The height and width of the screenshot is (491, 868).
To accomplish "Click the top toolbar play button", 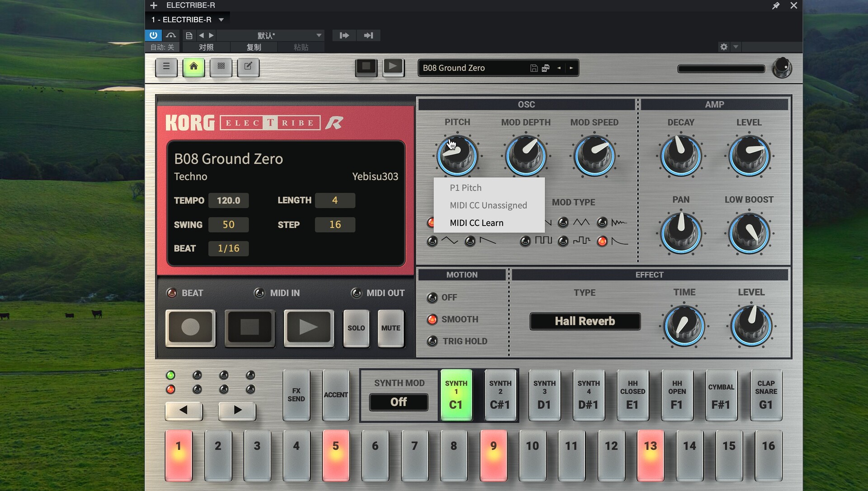I will [x=393, y=67].
